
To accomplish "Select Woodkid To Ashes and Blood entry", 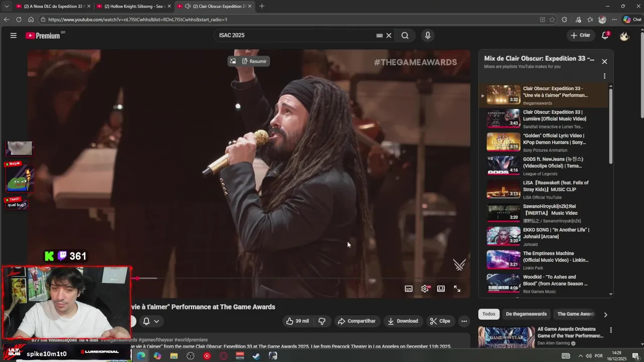I will pos(544,284).
